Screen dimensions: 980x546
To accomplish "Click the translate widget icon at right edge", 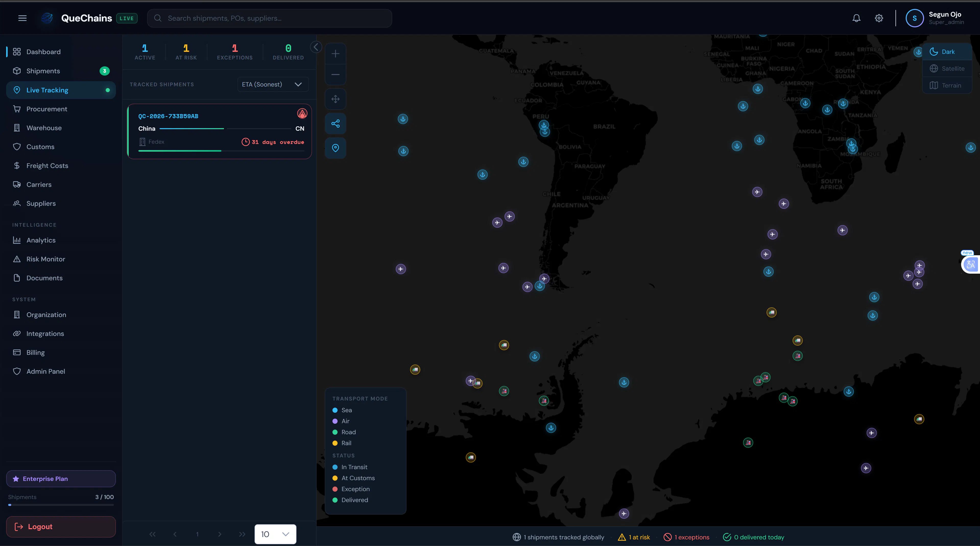I will (x=971, y=264).
